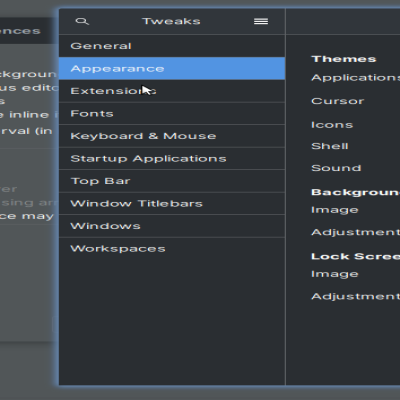Select the General category
This screenshot has height=400, width=400.
point(172,46)
